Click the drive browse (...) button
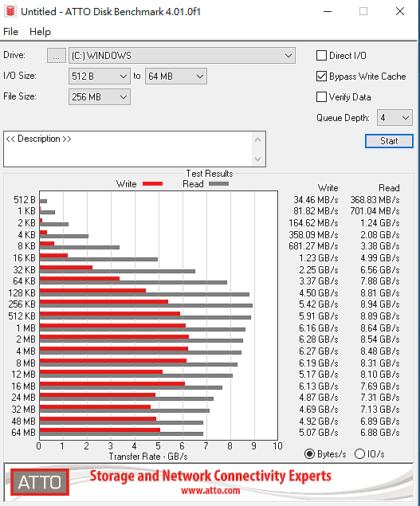420x506 pixels. click(x=56, y=56)
